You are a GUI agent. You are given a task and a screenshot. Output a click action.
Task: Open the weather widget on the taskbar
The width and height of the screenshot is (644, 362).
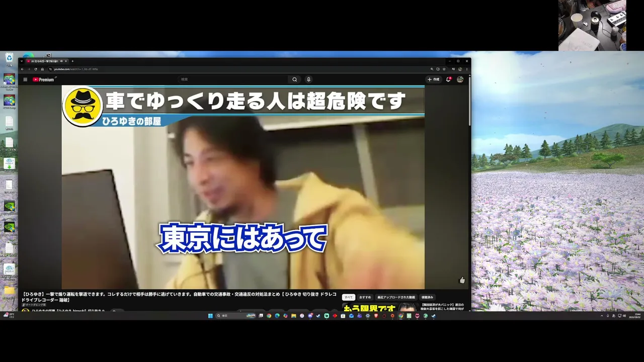[x=10, y=315]
